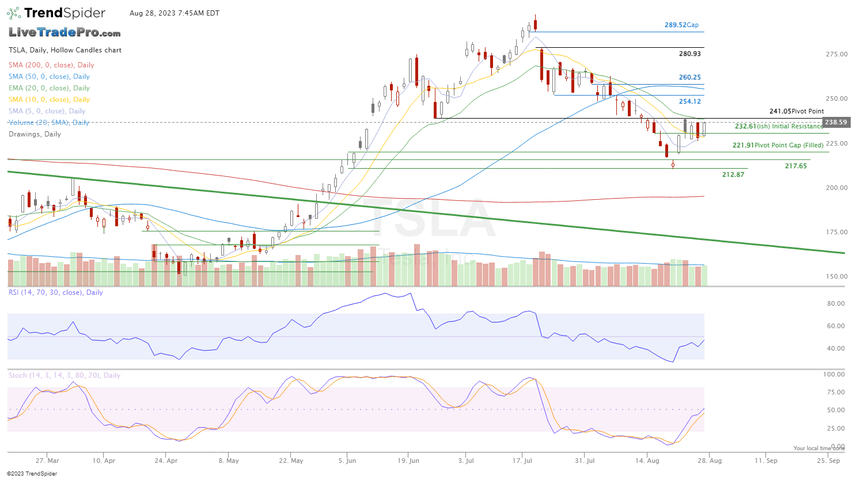
Task: Click the 31. Jul date axis label
Action: (585, 461)
